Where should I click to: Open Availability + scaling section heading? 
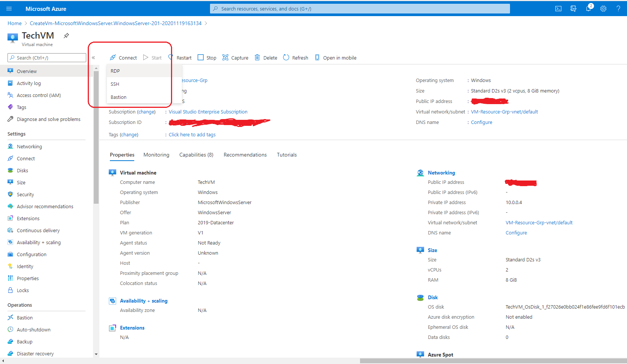point(144,301)
